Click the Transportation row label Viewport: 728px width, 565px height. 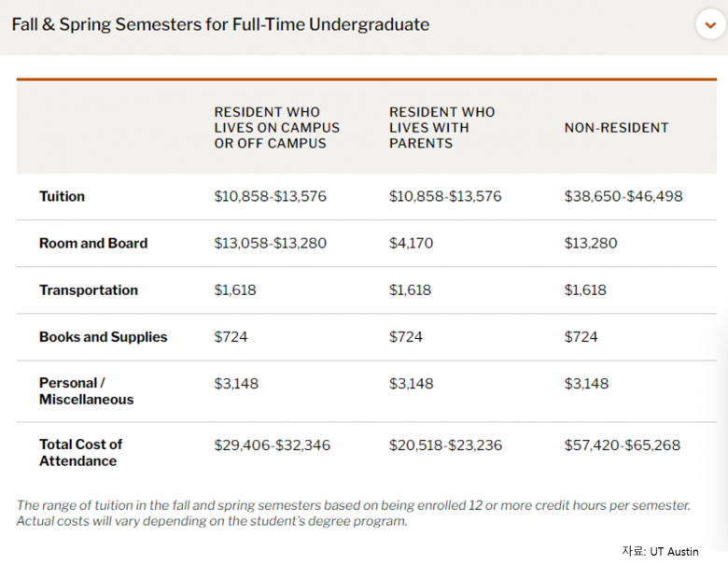(x=89, y=290)
